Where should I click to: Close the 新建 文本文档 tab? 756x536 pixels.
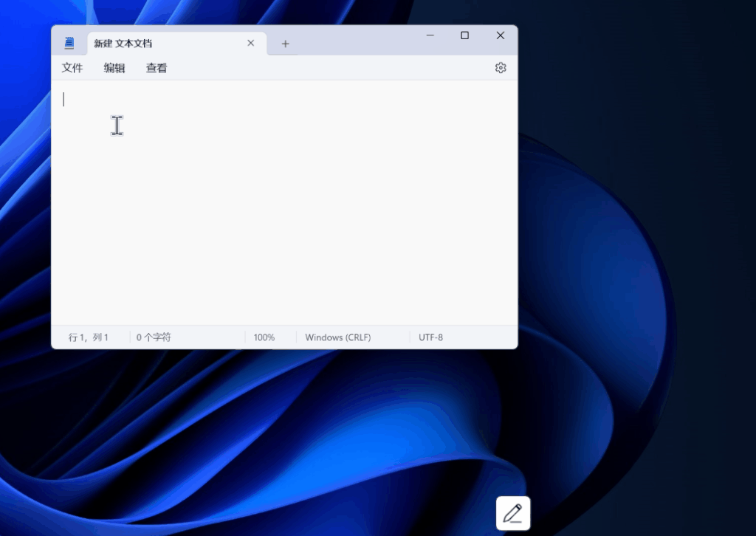point(251,44)
